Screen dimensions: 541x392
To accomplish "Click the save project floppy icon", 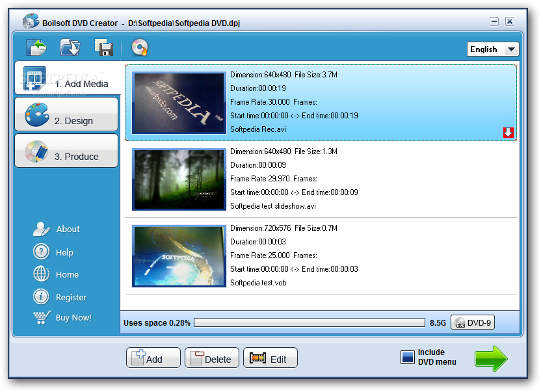I will [104, 47].
